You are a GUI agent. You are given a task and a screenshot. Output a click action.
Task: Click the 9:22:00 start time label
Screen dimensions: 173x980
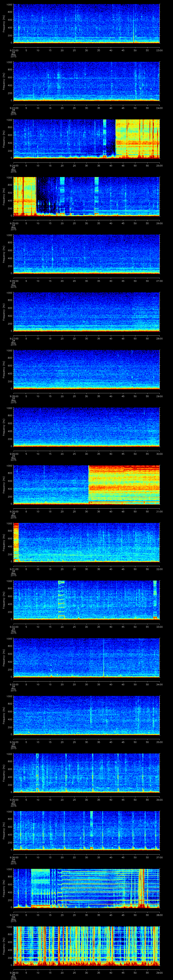coord(14,50)
